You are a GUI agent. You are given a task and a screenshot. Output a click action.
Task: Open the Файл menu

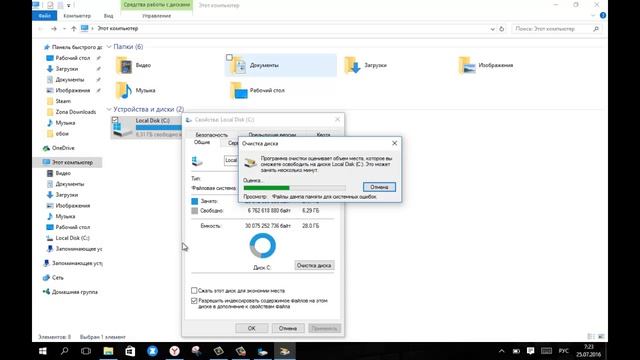pos(44,16)
